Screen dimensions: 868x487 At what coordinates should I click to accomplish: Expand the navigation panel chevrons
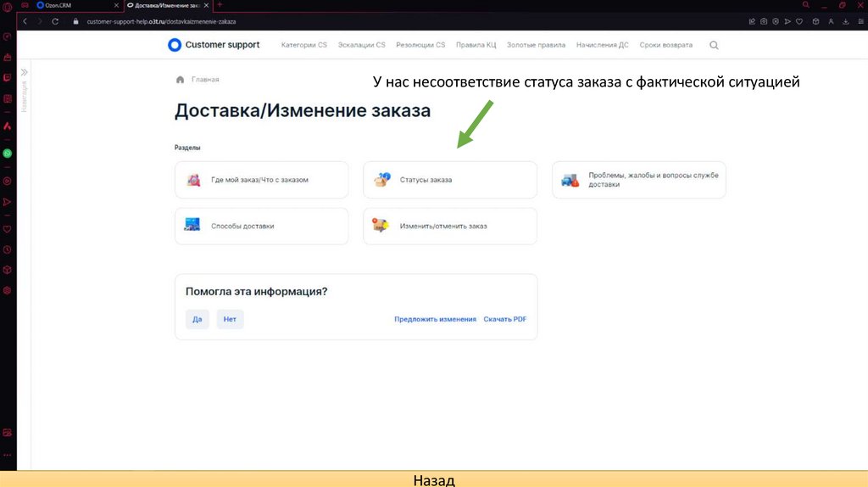(25, 73)
